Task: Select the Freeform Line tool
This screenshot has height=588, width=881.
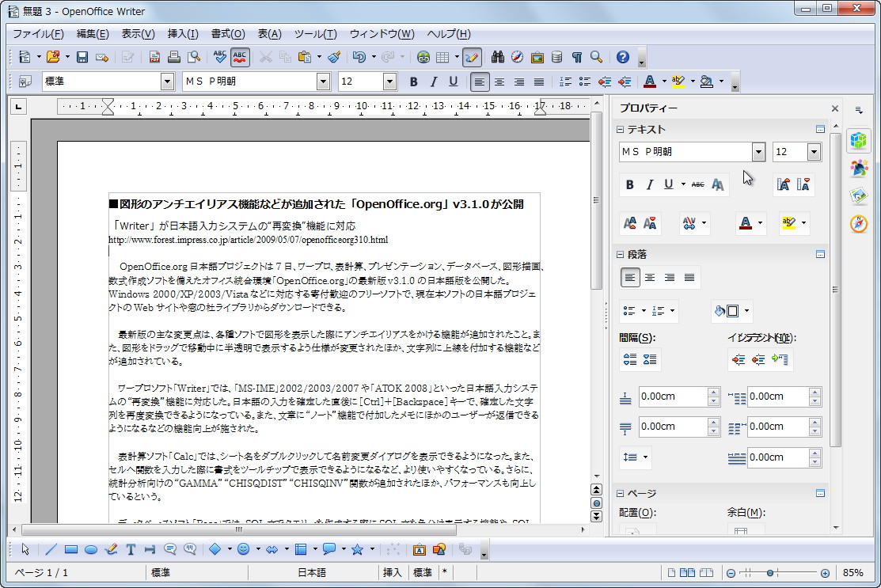Action: tap(112, 549)
